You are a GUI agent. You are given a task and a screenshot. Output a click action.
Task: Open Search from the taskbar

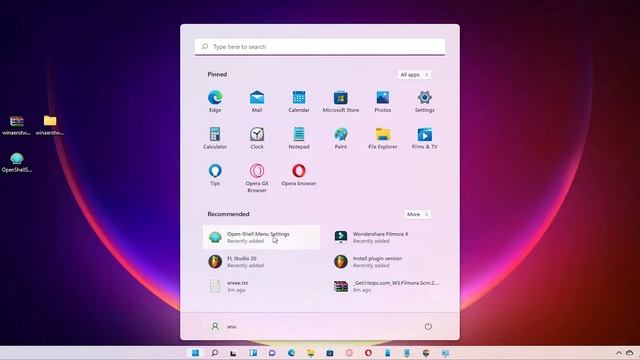click(x=214, y=353)
